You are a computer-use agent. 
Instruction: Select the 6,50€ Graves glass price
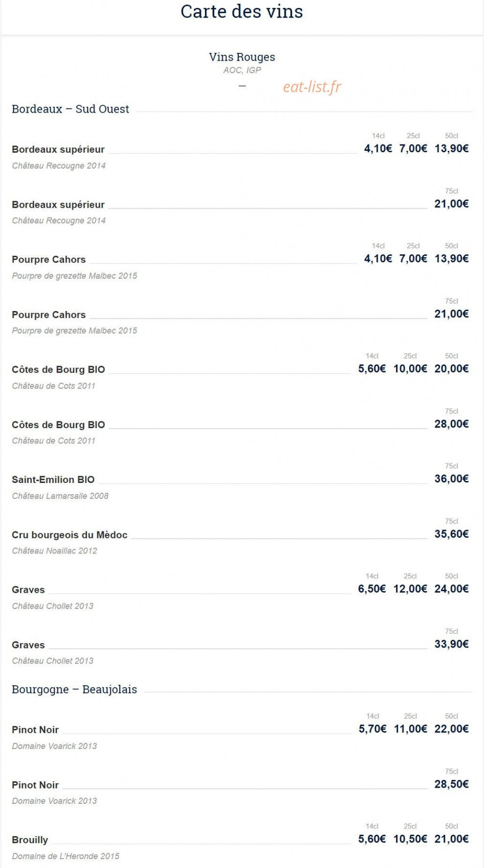point(371,589)
